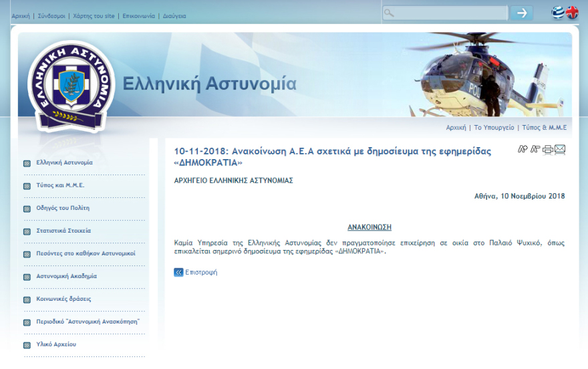Open Επικοινωνία in the top navigation bar
The image size is (588, 369).
coord(138,16)
